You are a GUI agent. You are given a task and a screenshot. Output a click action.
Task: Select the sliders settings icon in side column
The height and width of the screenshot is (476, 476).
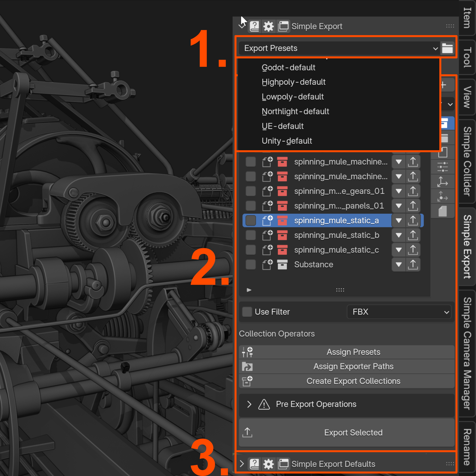(x=443, y=167)
